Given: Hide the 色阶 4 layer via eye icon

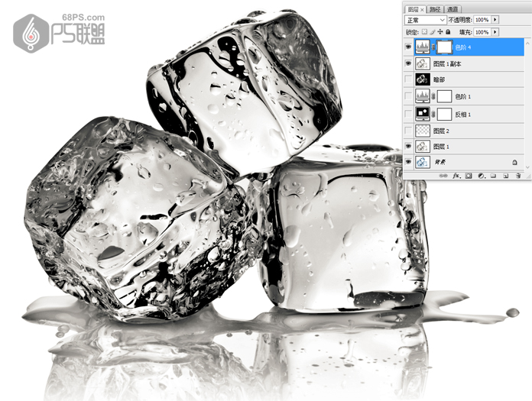Looking at the screenshot, I should [x=408, y=47].
